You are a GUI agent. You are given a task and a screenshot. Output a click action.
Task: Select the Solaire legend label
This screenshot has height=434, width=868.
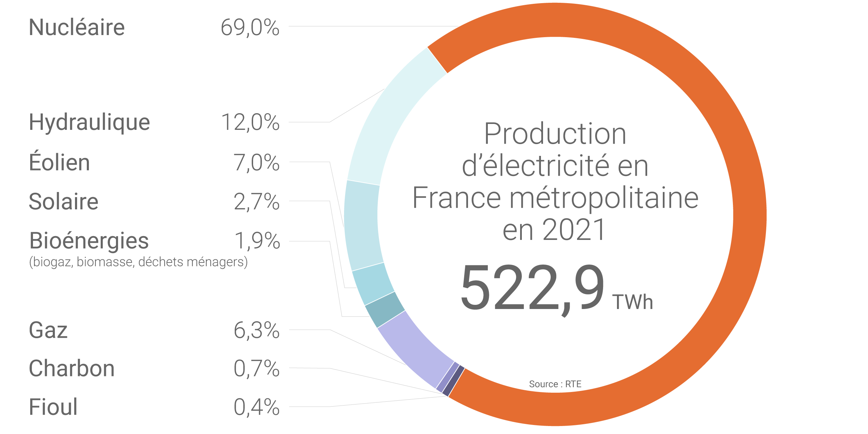coord(64,201)
